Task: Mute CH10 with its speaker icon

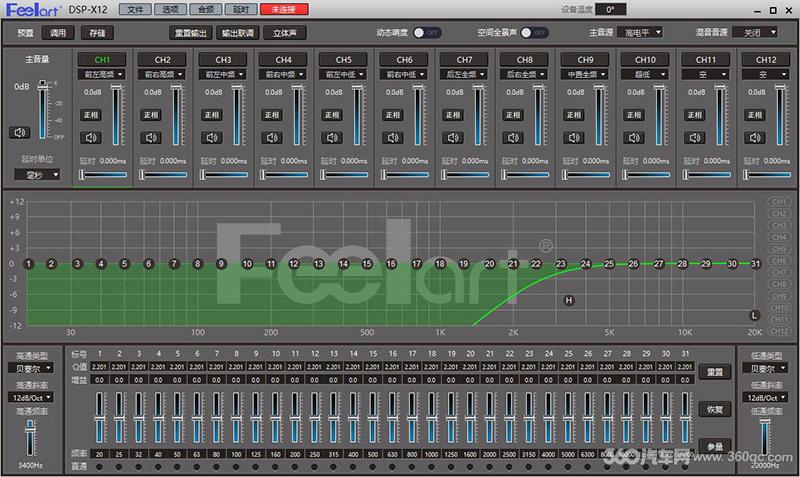Action: click(x=634, y=138)
